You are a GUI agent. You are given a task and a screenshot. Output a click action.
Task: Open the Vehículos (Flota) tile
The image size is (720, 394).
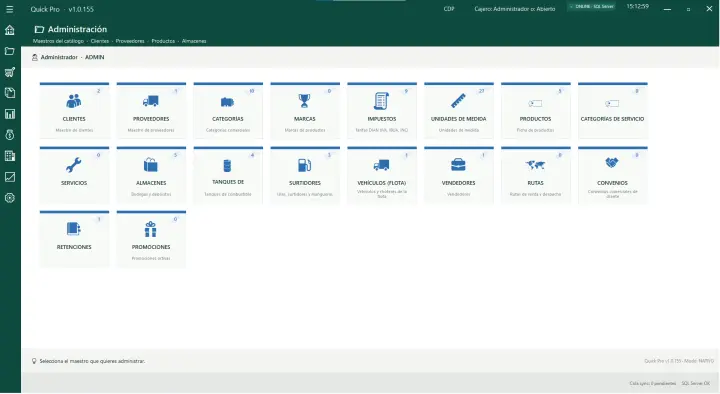tap(382, 175)
